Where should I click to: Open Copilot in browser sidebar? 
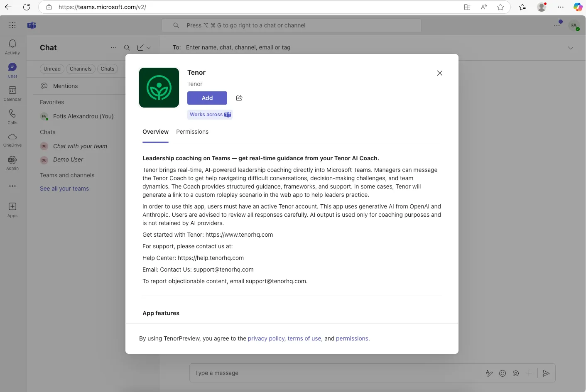point(578,7)
